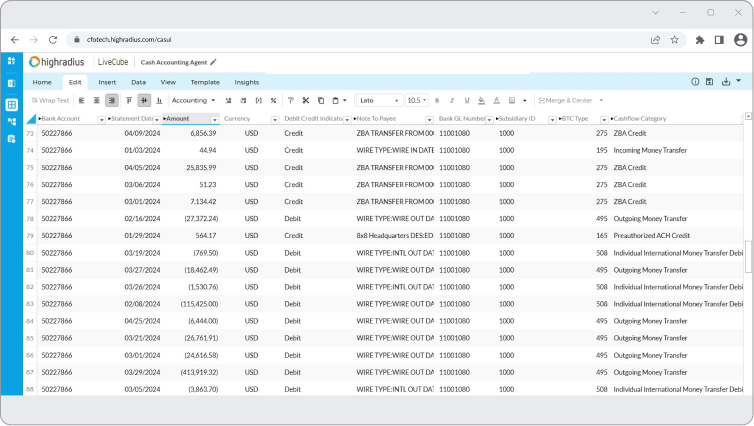Open the Currency column filter dropdown

point(275,119)
